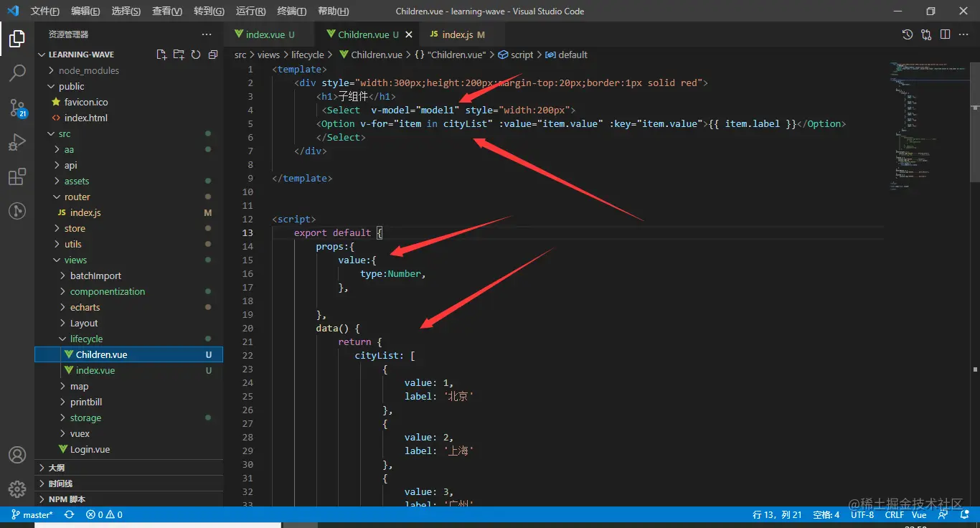
Task: Click the views breadcrumb segment
Action: (268, 55)
